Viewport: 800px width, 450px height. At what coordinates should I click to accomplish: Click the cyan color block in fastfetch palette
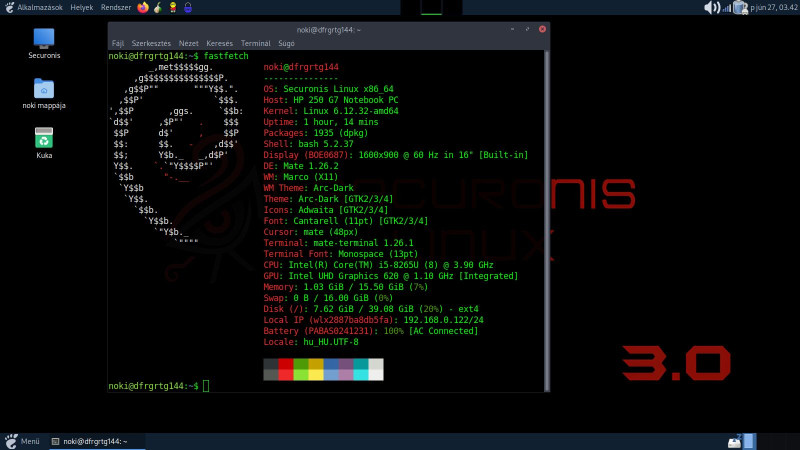(361, 369)
